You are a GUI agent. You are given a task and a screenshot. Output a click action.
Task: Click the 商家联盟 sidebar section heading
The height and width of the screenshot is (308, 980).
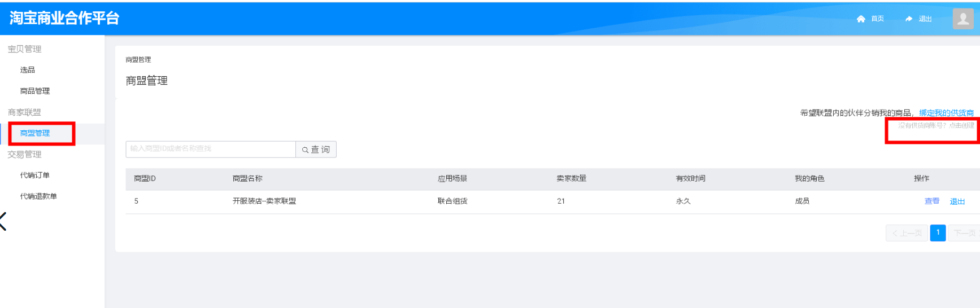click(25, 112)
